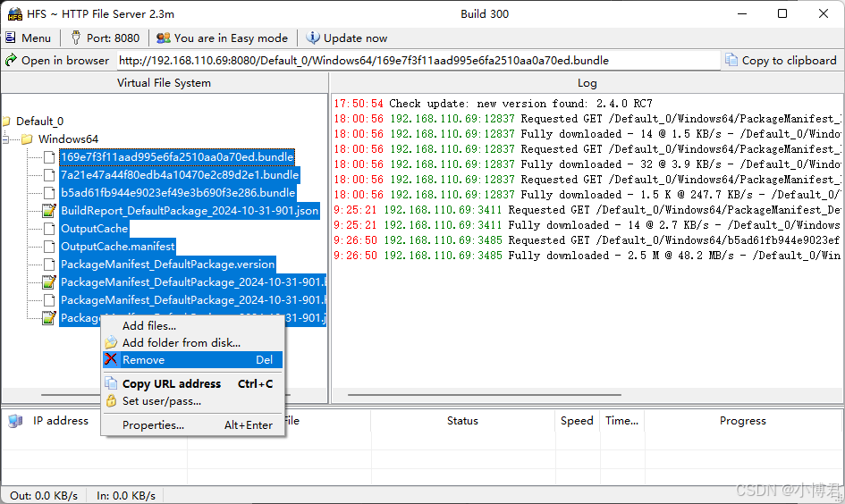Image resolution: width=845 pixels, height=504 pixels.
Task: Select the OutputCache file
Action: 94,228
